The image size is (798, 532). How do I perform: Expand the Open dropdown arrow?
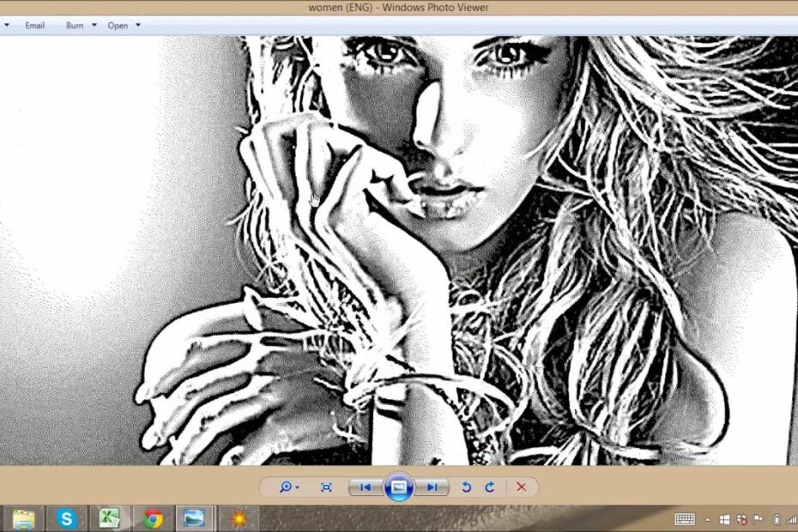(x=138, y=25)
